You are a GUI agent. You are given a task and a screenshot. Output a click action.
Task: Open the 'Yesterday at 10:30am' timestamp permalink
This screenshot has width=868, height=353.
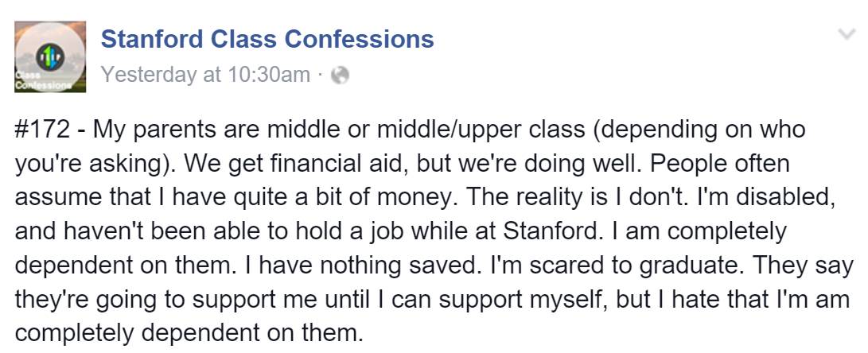(x=205, y=75)
